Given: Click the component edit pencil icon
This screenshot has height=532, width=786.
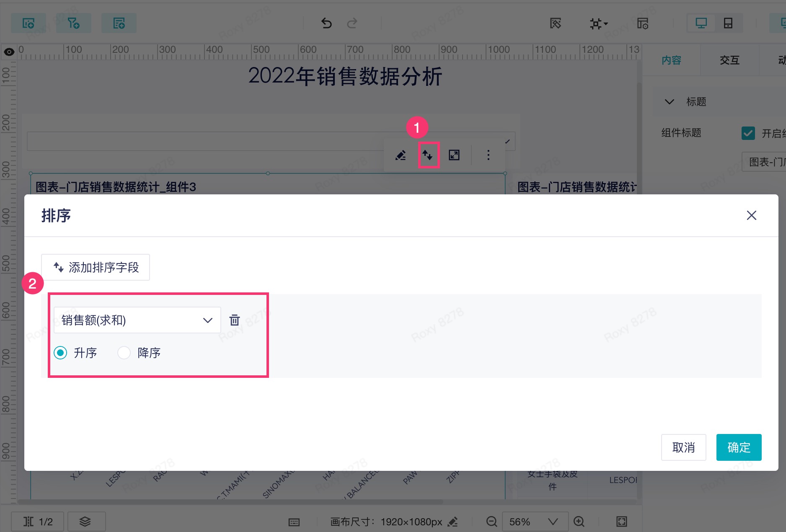Looking at the screenshot, I should 401,155.
